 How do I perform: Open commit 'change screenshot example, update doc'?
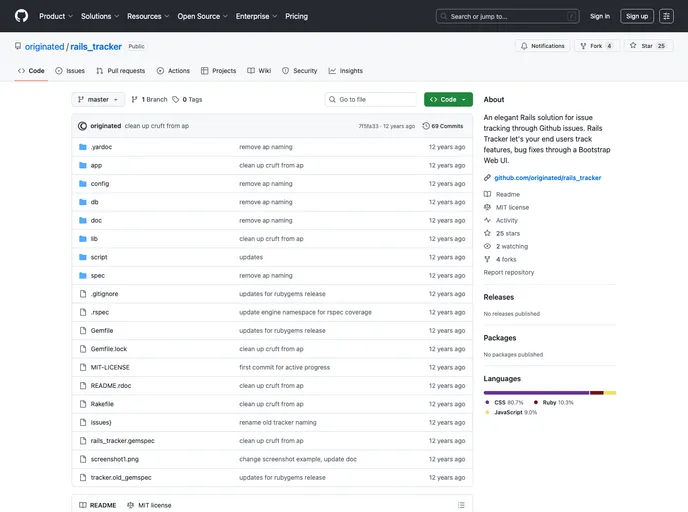297,459
